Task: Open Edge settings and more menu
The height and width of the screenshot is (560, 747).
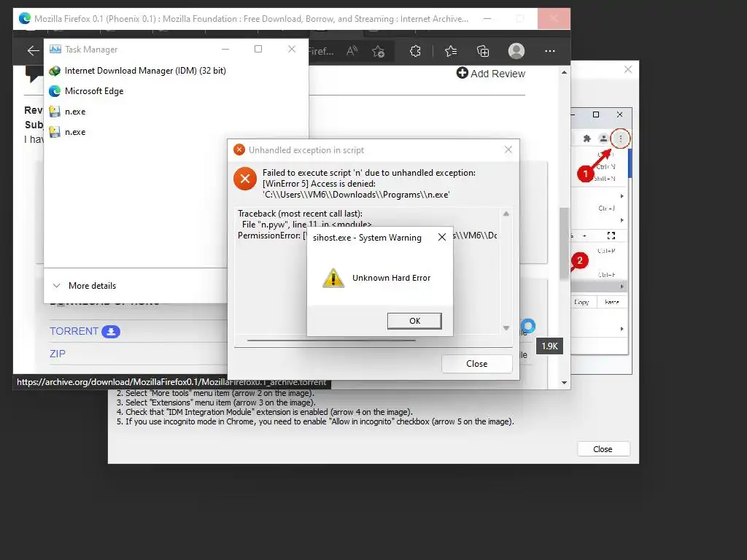Action: (x=550, y=51)
